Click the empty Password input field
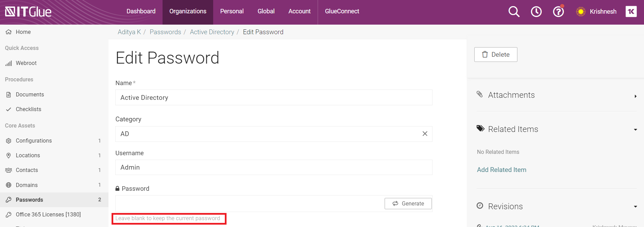 [x=250, y=203]
